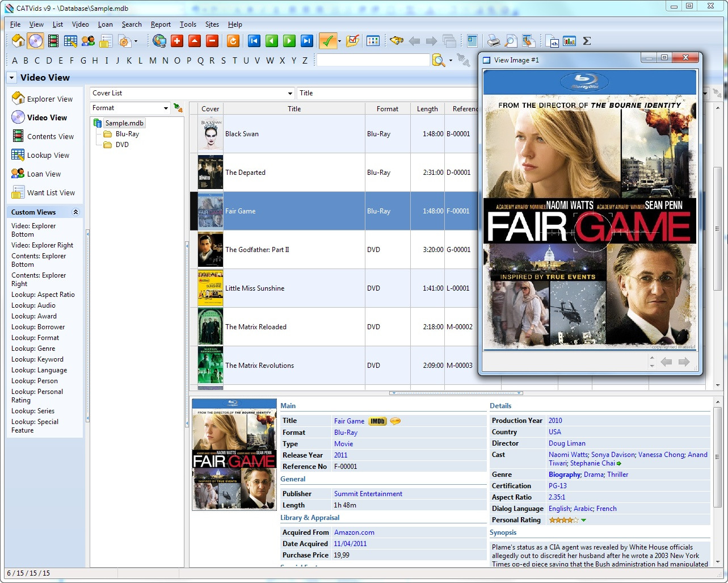
Task: Click in the quick search input field
Action: coord(373,60)
